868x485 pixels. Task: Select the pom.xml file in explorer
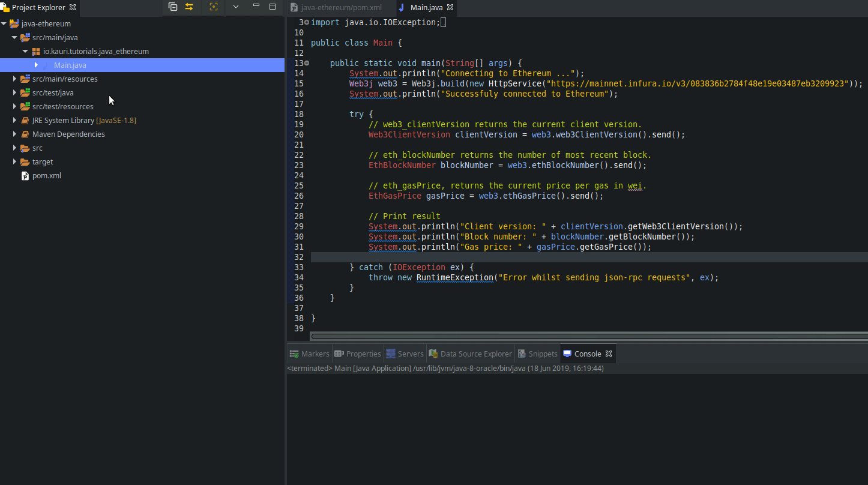pyautogui.click(x=47, y=176)
